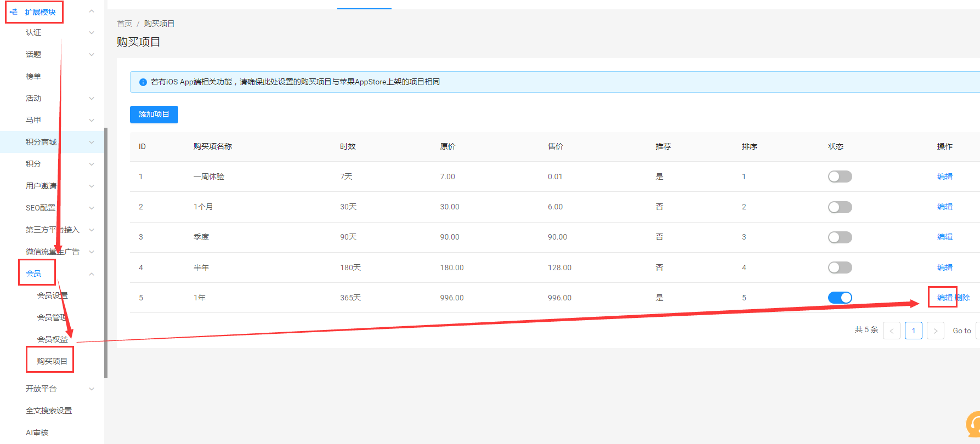The width and height of the screenshot is (980, 444).
Task: Click the 售价 column header
Action: (x=556, y=146)
